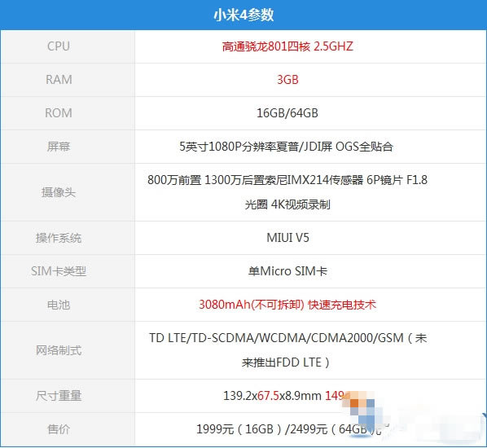Select the SIM卡类型 row label
Viewport: 487px width, 448px height.
click(x=59, y=271)
